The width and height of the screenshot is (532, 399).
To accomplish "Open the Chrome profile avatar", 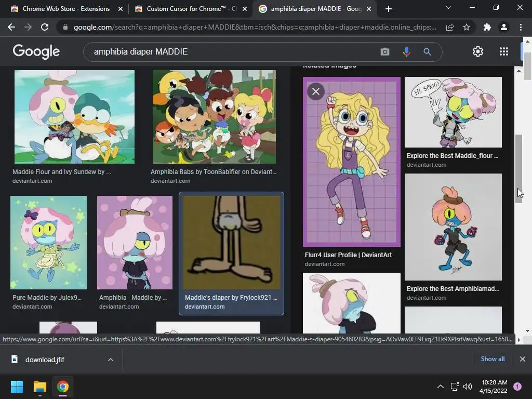I will click(504, 27).
